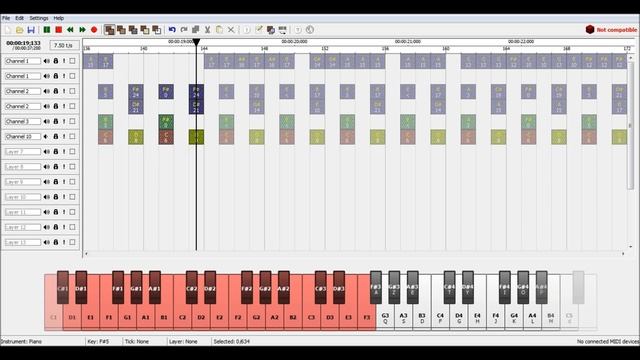This screenshot has width=640, height=360.
Task: Tick the select-all box for Channel 10
Action: click(72, 136)
